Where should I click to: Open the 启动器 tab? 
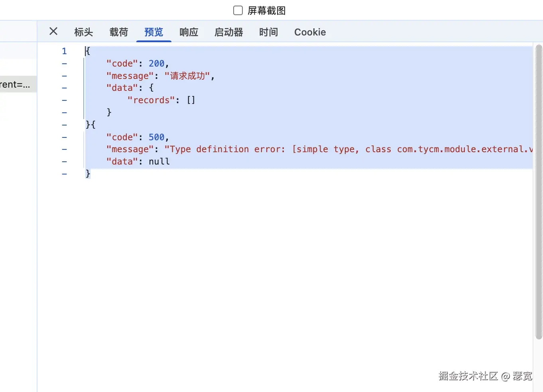point(228,32)
